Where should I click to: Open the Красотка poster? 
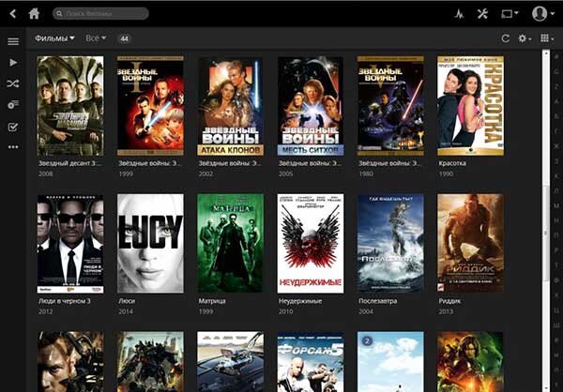coord(470,106)
